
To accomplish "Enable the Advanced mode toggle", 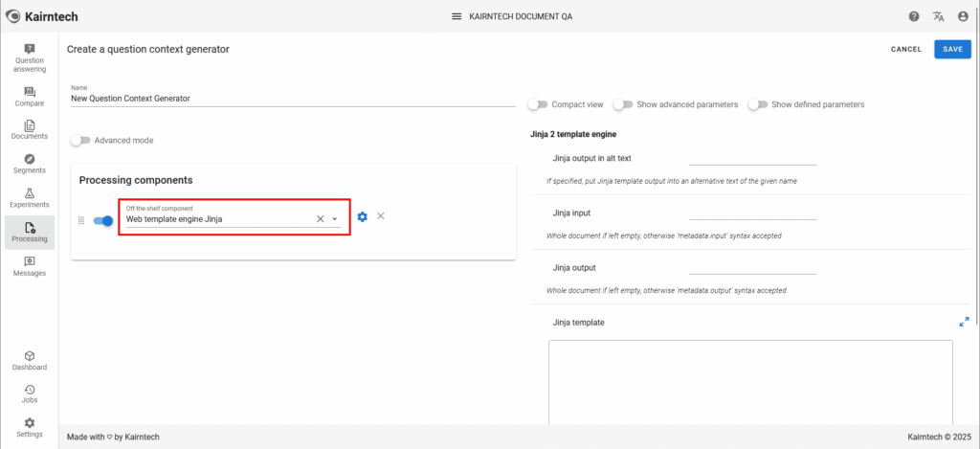I will 80,140.
